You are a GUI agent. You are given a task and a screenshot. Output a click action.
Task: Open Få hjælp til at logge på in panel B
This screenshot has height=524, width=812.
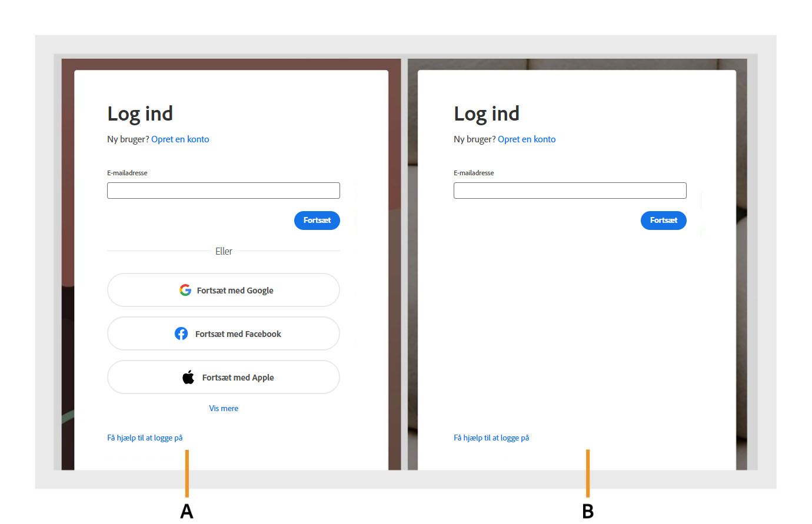point(491,438)
